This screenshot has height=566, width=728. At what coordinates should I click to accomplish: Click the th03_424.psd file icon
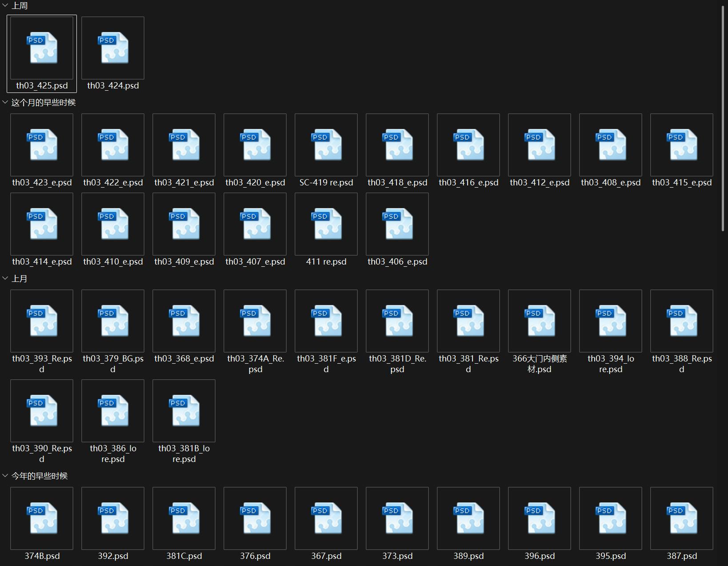[113, 48]
